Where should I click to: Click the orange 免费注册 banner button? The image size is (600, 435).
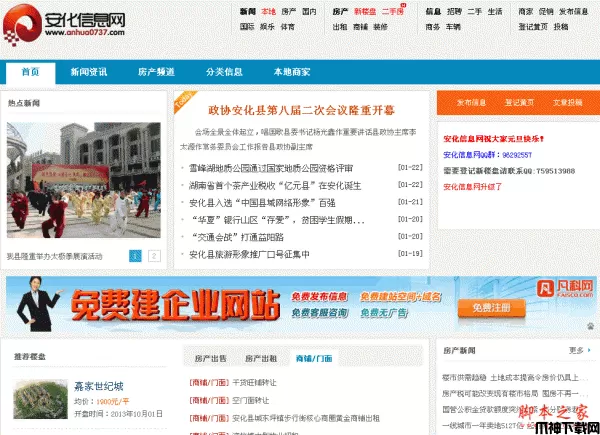click(491, 308)
